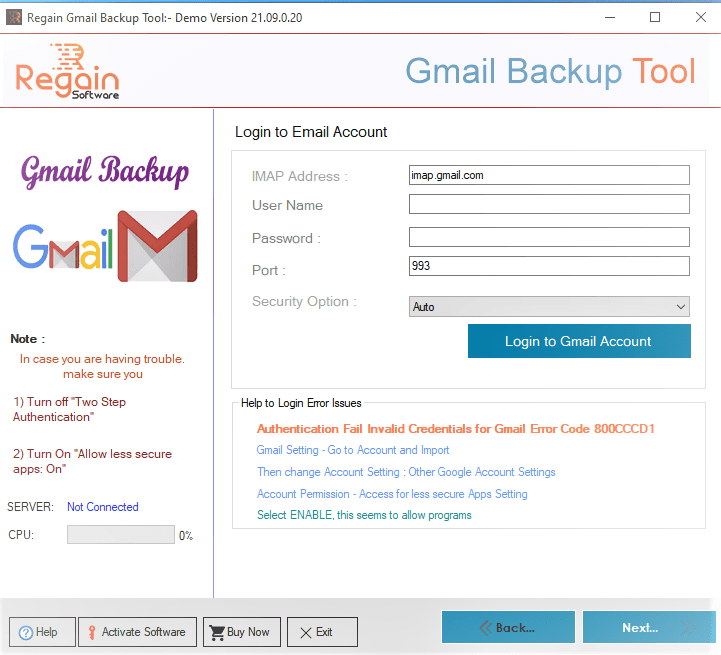The height and width of the screenshot is (655, 721).
Task: Click Select ENABLE, this seems to allow programs
Action: [364, 515]
